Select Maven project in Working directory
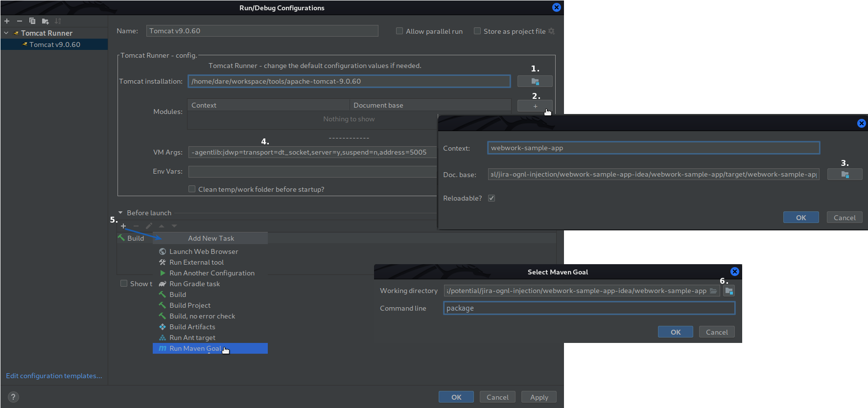Viewport: 868px width, 408px height. [x=729, y=291]
